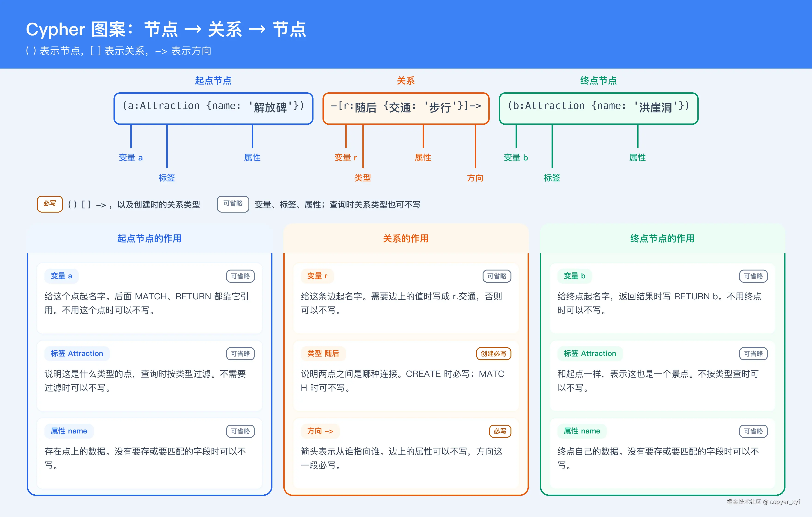812x517 pixels.
Task: Click the description beginning "说明这是什么类型的点"
Action: [145, 381]
